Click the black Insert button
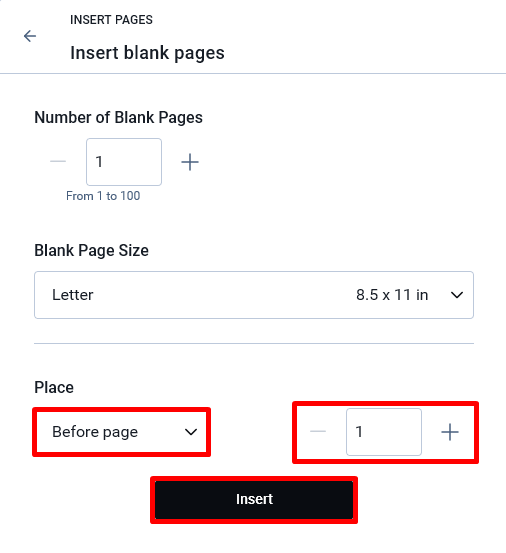Viewport: 506px width, 553px height. (254, 500)
